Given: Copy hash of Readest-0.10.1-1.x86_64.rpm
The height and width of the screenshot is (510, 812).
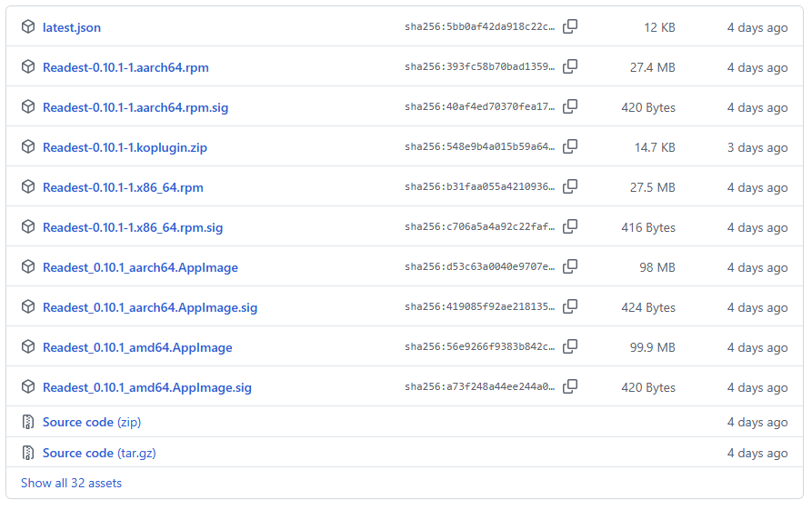Looking at the screenshot, I should coord(570,187).
